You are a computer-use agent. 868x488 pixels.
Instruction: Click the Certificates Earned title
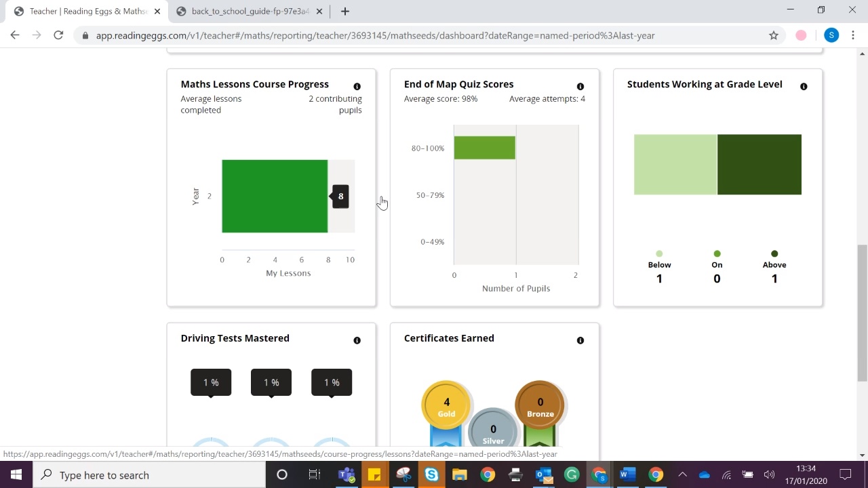click(x=449, y=338)
